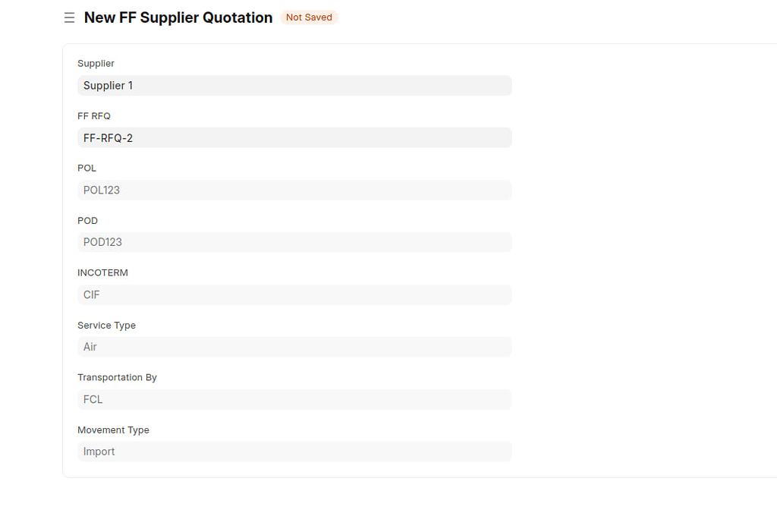The width and height of the screenshot is (777, 532).
Task: Select the Supplier 1 value text
Action: [108, 85]
